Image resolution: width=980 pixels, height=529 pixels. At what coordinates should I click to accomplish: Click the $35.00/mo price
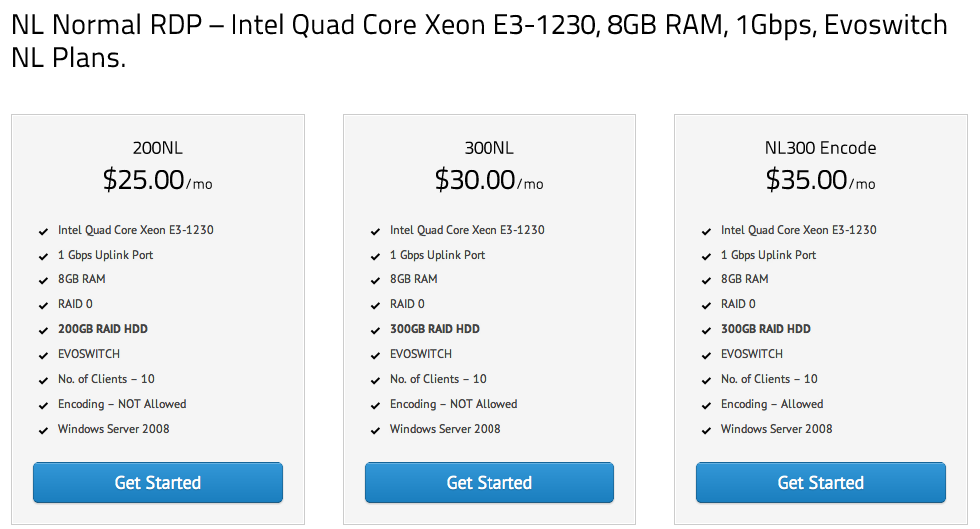click(x=820, y=180)
